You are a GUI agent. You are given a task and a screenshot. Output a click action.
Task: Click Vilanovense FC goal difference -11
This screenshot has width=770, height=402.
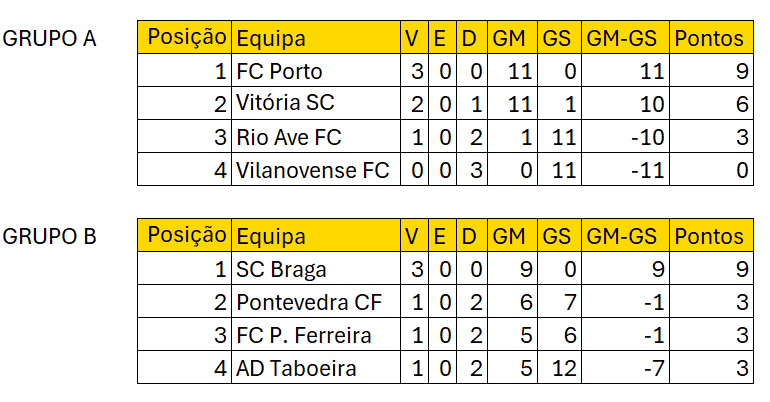point(625,169)
